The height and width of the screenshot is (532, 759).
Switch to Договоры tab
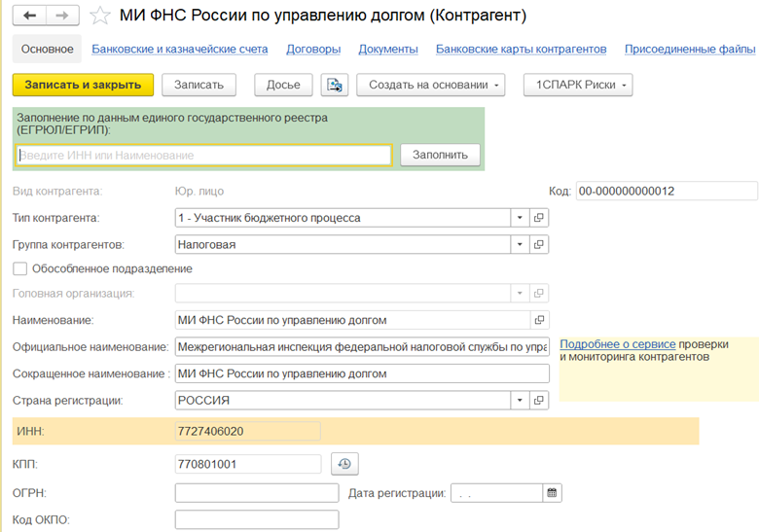pos(313,50)
